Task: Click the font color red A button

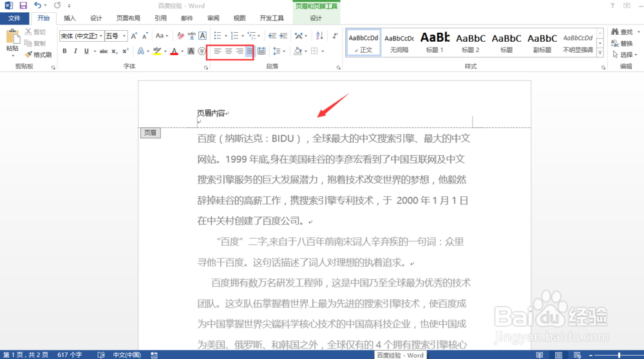Action: coord(174,51)
